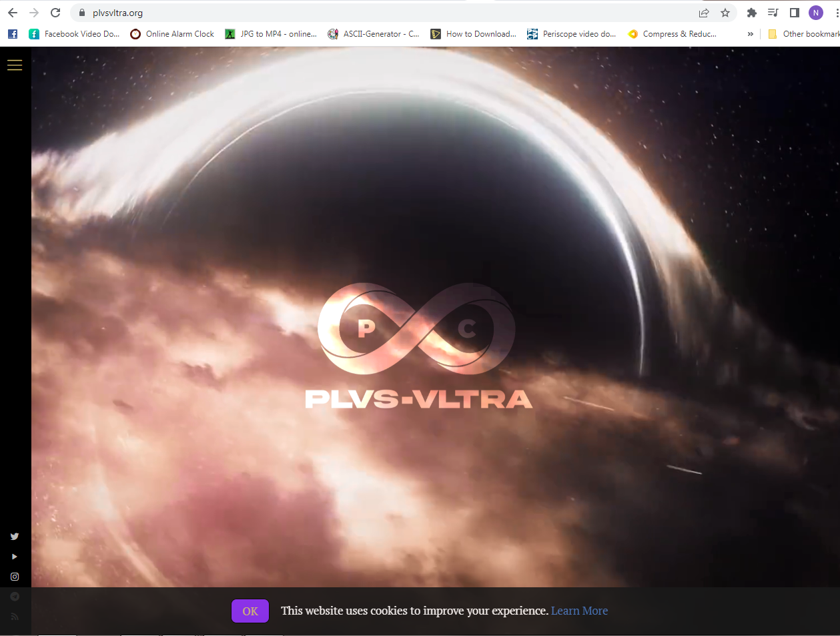Open the How to Download... bookmark

[474, 34]
